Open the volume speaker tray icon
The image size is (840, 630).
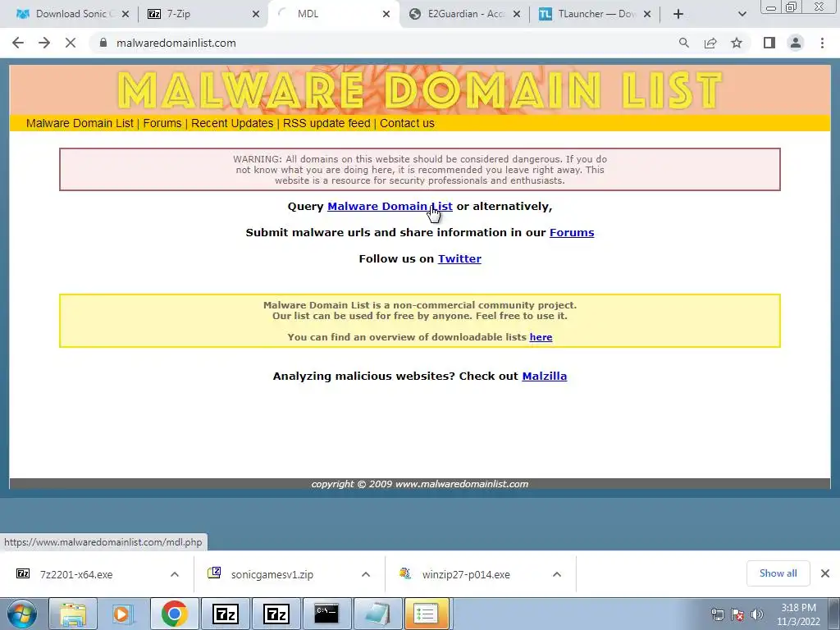tap(757, 614)
